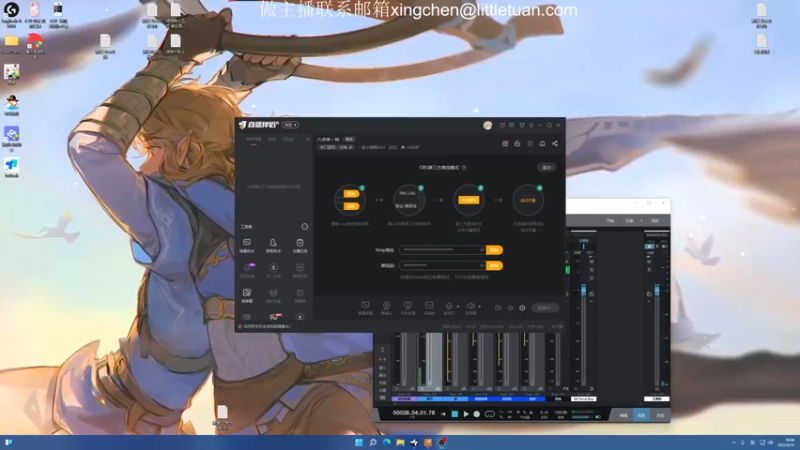Open the first toolbox tool with chat bubble icon
This screenshot has width=800, height=450.
click(x=247, y=243)
